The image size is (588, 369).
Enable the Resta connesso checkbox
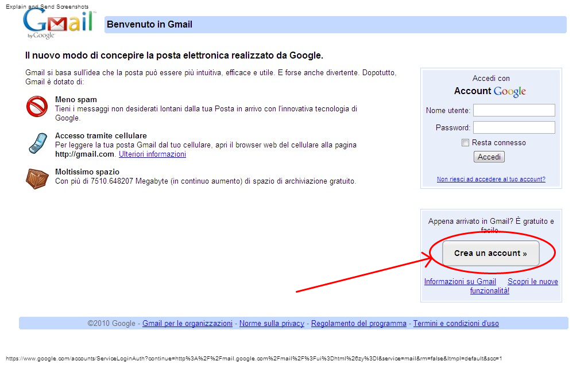click(x=465, y=143)
